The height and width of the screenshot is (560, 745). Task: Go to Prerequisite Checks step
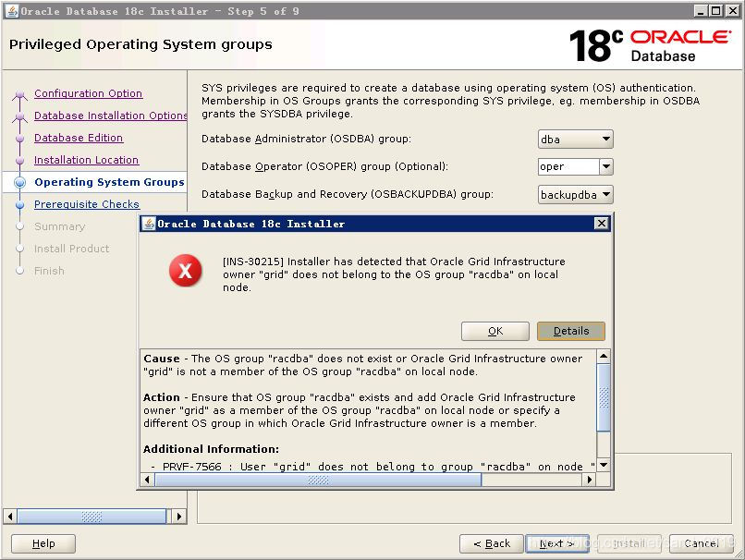click(87, 204)
